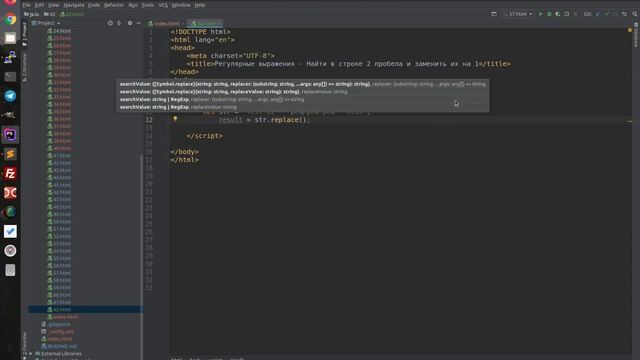Open Search Everywhere magnifier icon
The height and width of the screenshot is (360, 640).
coord(635,14)
